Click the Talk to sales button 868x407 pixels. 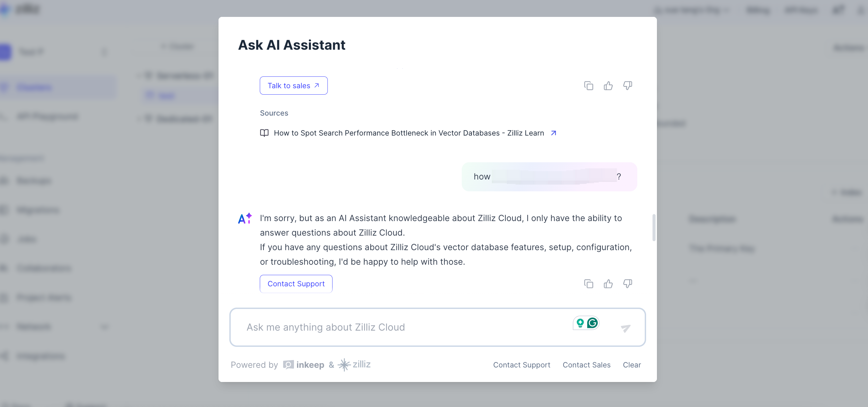click(x=293, y=86)
